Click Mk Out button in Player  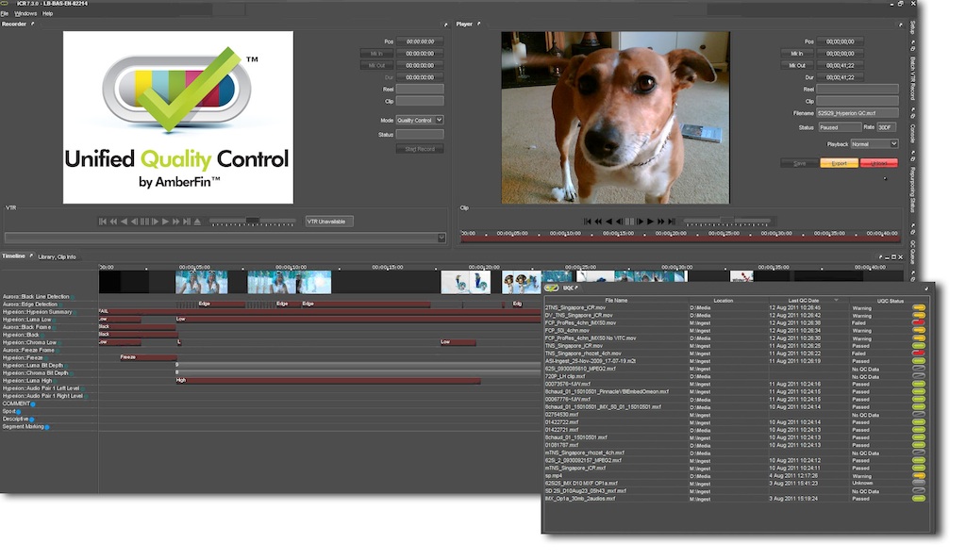[796, 65]
